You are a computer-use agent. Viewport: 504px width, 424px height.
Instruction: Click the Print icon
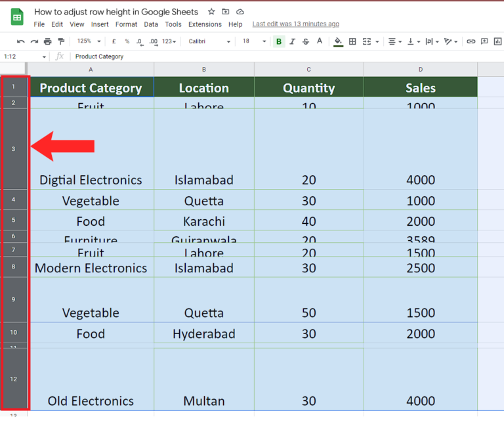coord(47,41)
